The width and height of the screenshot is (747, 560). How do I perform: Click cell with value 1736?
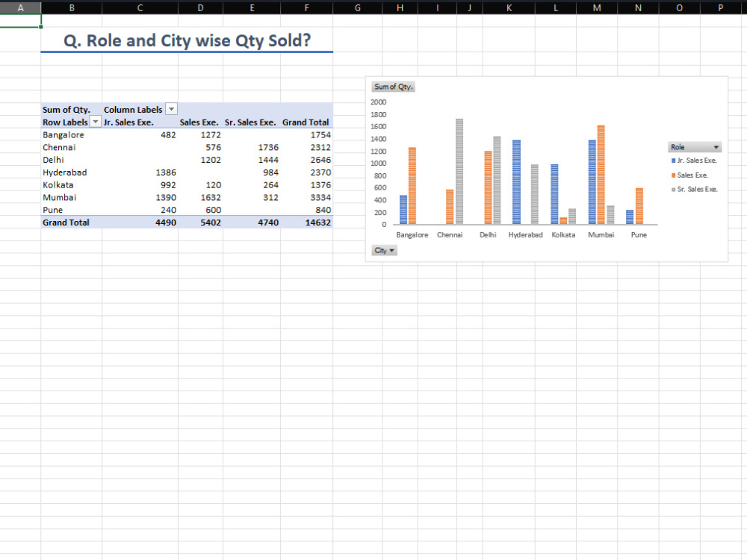click(252, 147)
